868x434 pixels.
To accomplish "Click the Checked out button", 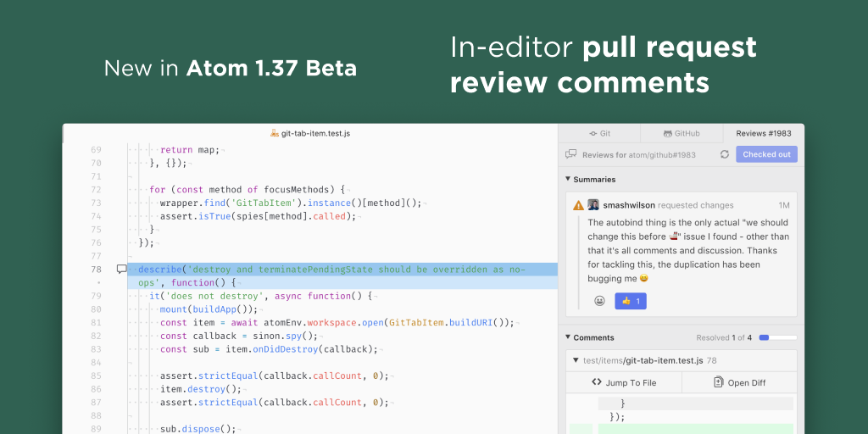I will (x=766, y=154).
